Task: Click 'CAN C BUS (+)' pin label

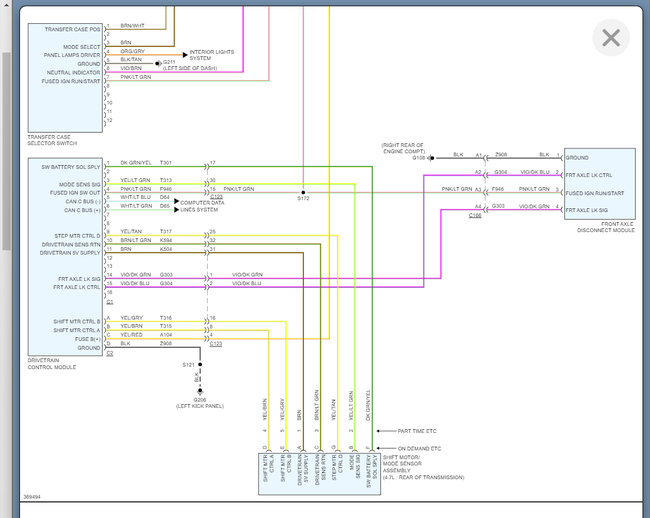Action: (x=82, y=210)
